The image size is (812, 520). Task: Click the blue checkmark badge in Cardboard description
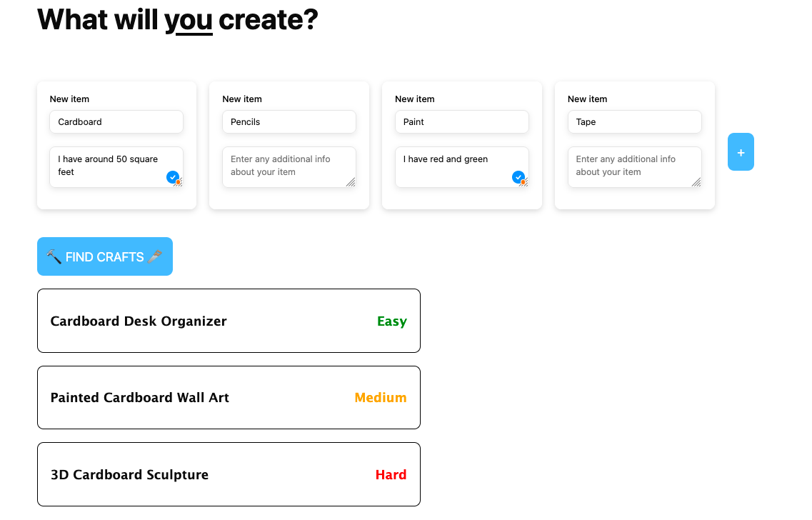click(173, 177)
